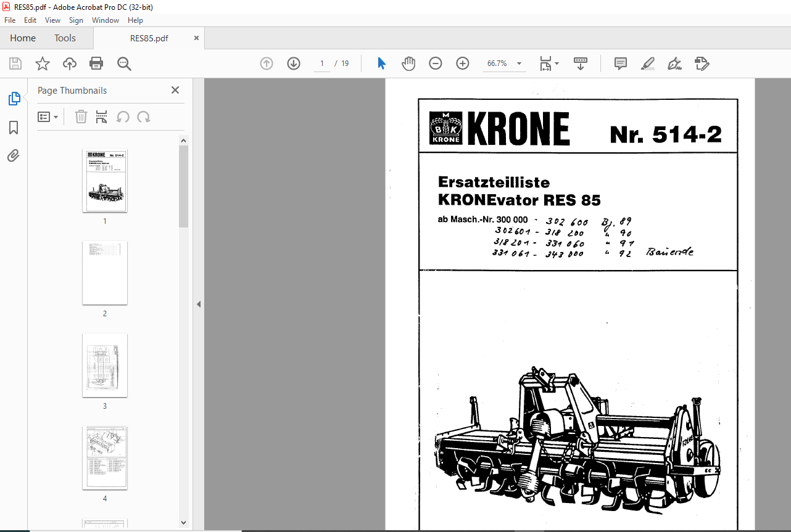Toggle the Attachments paperclip panel
This screenshot has height=532, width=791.
point(14,156)
